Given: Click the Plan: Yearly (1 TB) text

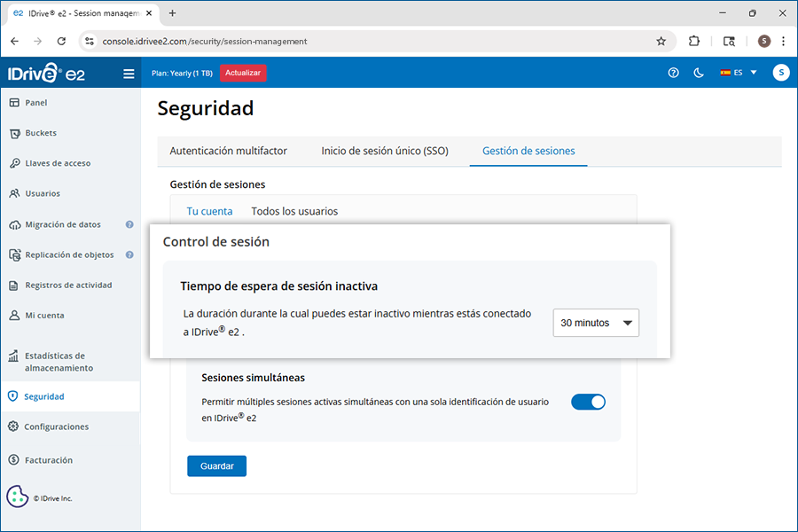Looking at the screenshot, I should click(182, 74).
